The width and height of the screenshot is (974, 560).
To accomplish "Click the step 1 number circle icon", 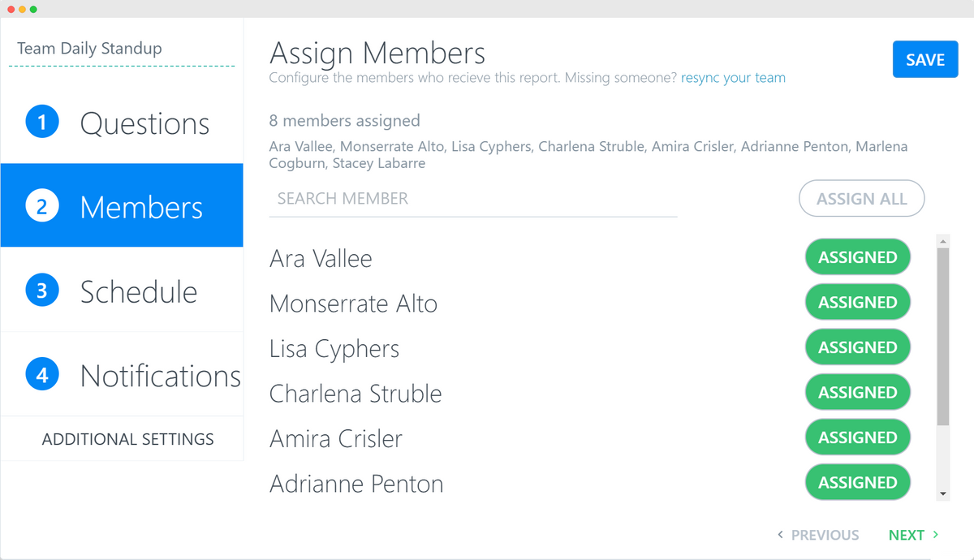I will [42, 123].
